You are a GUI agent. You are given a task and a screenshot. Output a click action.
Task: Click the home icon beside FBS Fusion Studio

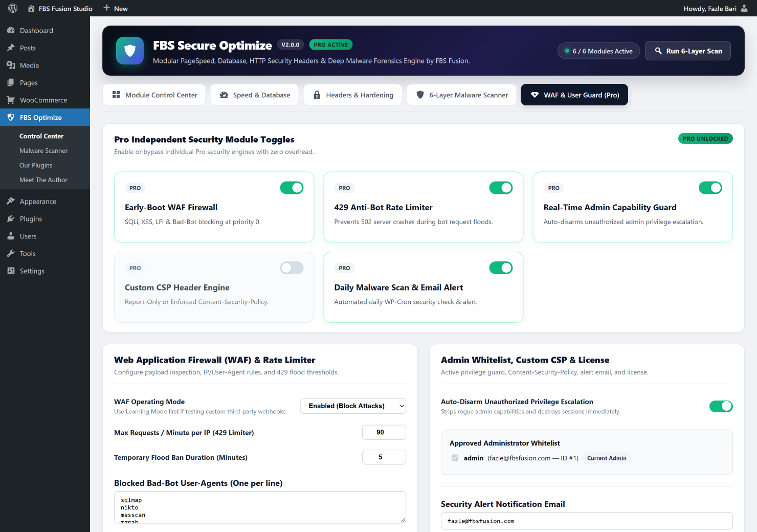coord(31,8)
